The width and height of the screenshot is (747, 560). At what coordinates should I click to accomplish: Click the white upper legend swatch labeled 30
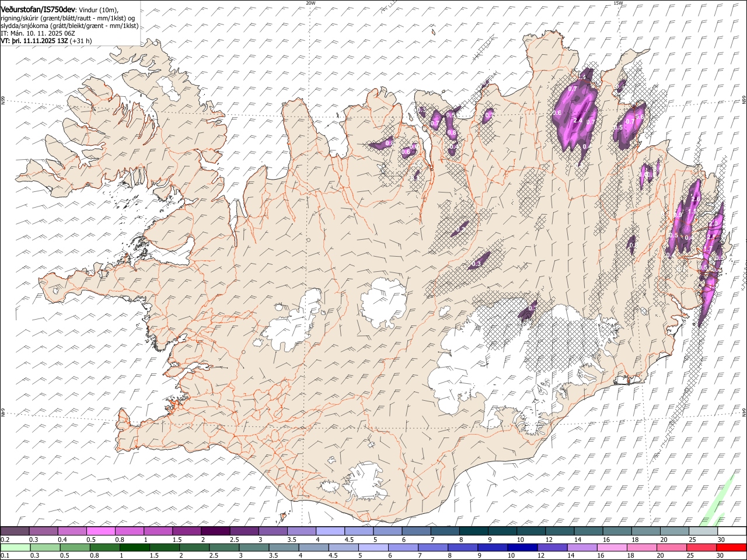(x=731, y=531)
